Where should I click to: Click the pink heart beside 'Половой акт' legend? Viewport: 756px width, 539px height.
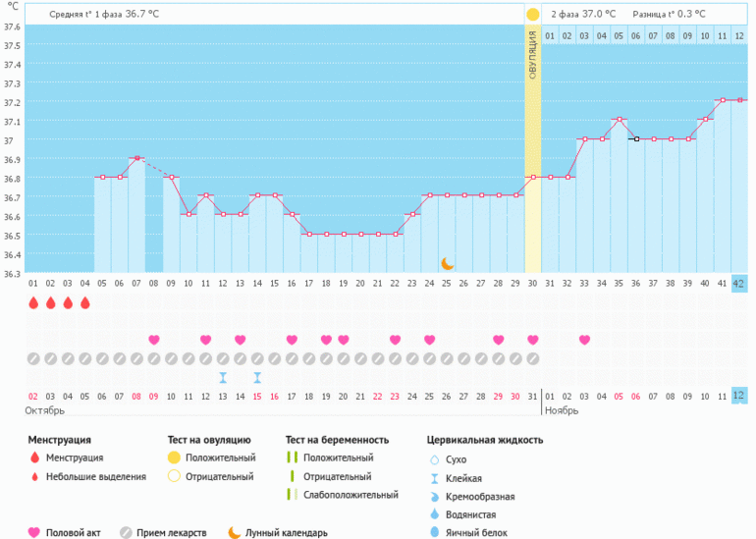[34, 532]
